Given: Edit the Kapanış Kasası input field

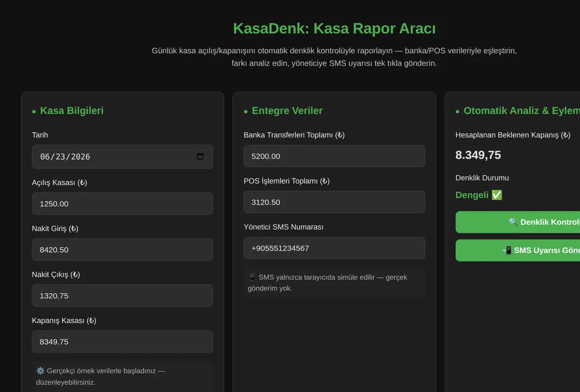Looking at the screenshot, I should (x=122, y=342).
